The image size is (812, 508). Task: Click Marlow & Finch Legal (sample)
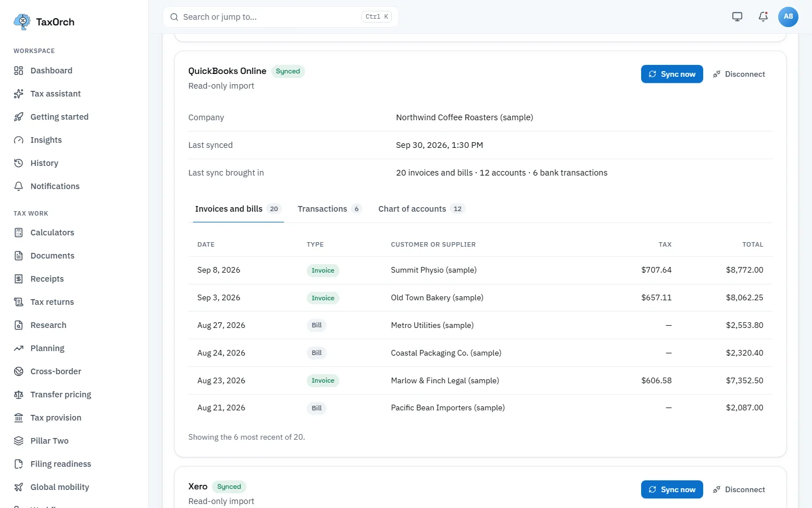point(445,380)
